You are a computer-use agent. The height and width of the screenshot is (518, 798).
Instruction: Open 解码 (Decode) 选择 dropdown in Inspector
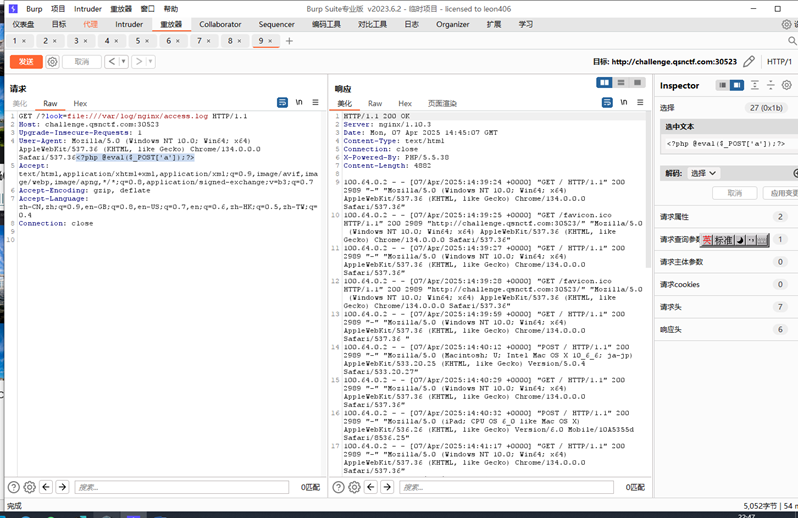[703, 173]
